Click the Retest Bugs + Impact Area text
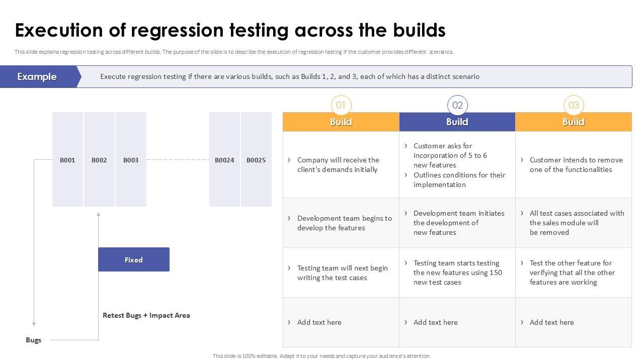 [146, 315]
